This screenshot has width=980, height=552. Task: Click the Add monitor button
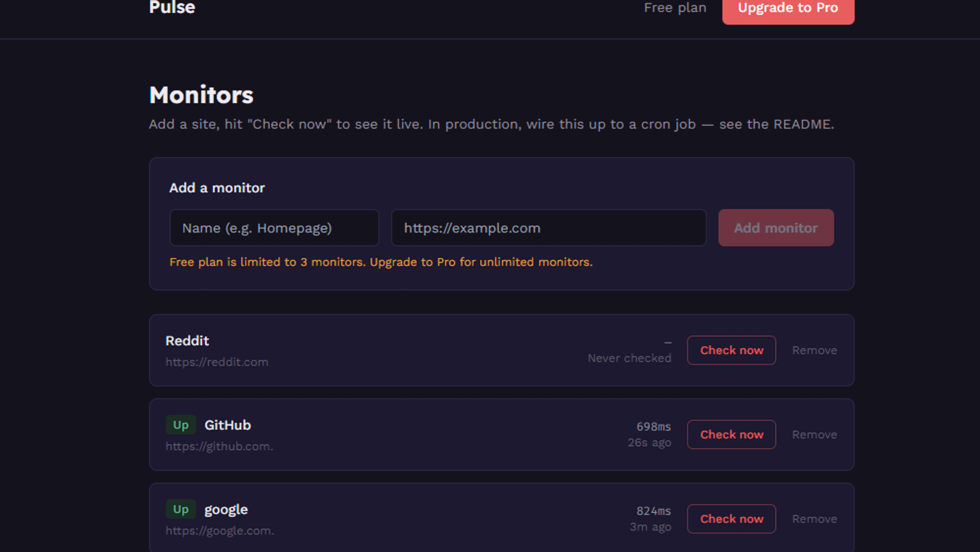pyautogui.click(x=776, y=228)
